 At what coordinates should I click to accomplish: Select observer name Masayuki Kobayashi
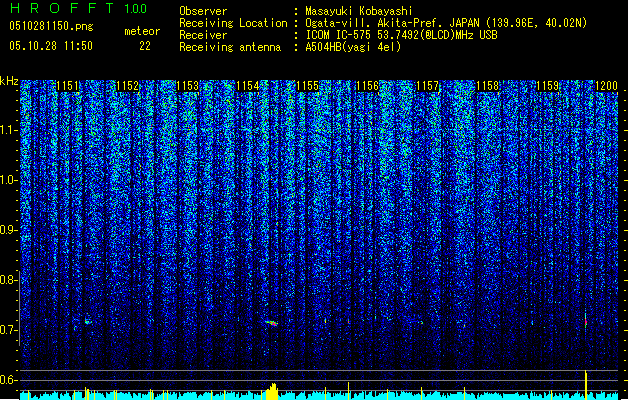(x=359, y=11)
